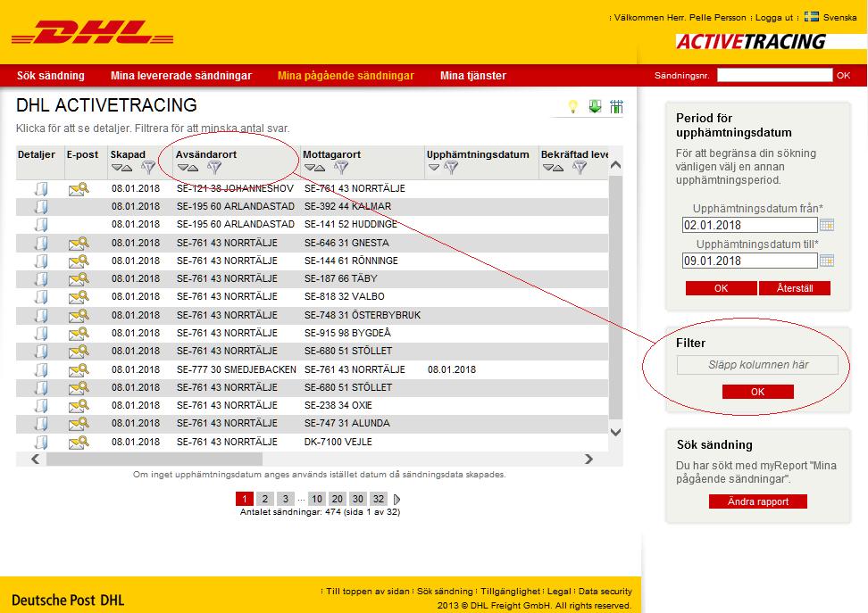Screen dimensions: 868x613
Task: Open the Sök sändning navigation tab
Action: (50, 76)
